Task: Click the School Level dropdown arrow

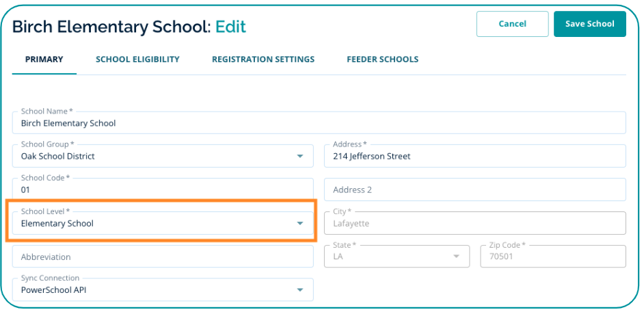Action: click(x=299, y=224)
